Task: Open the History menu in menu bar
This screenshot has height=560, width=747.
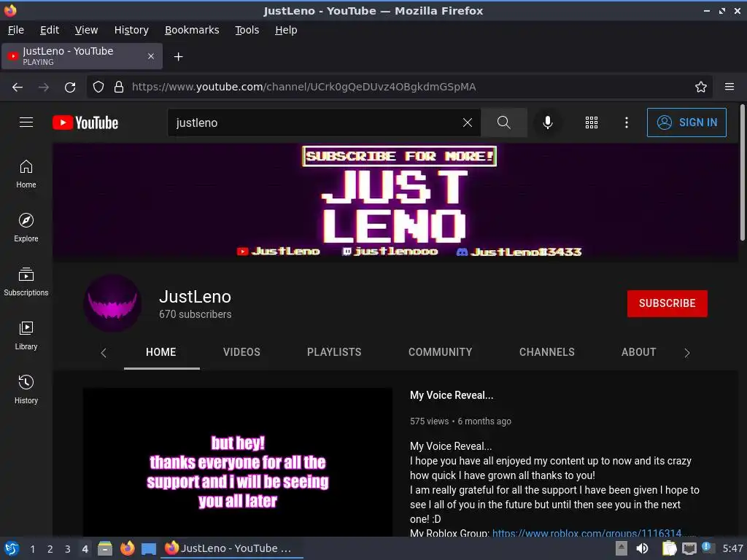Action: 131,30
